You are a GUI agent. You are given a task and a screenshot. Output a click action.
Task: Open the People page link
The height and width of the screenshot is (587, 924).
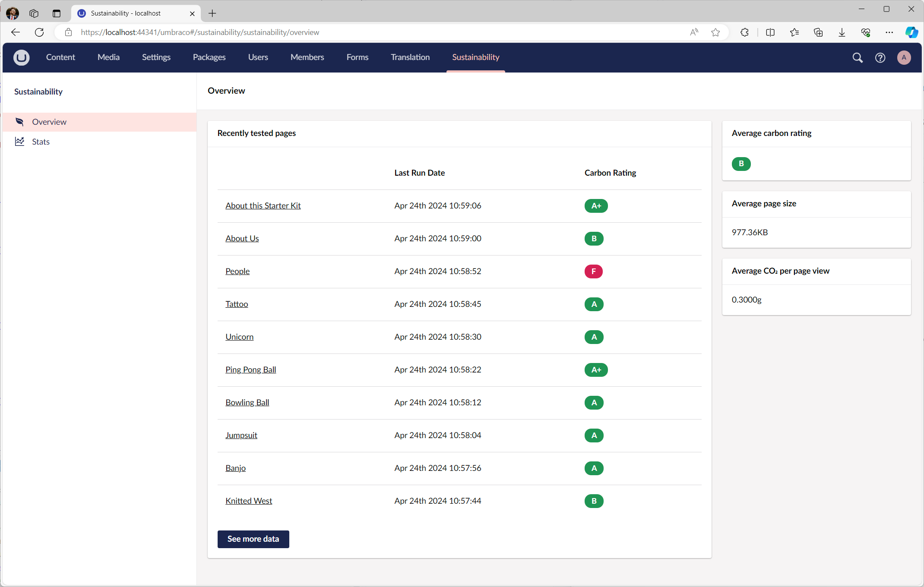[x=237, y=271]
